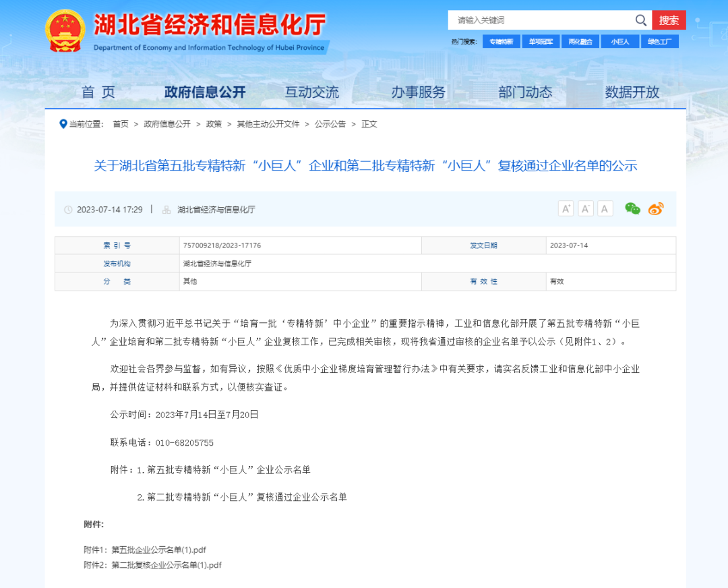This screenshot has width=728, height=588.
Task: Open the 首页 navigation tab
Action: [x=98, y=92]
